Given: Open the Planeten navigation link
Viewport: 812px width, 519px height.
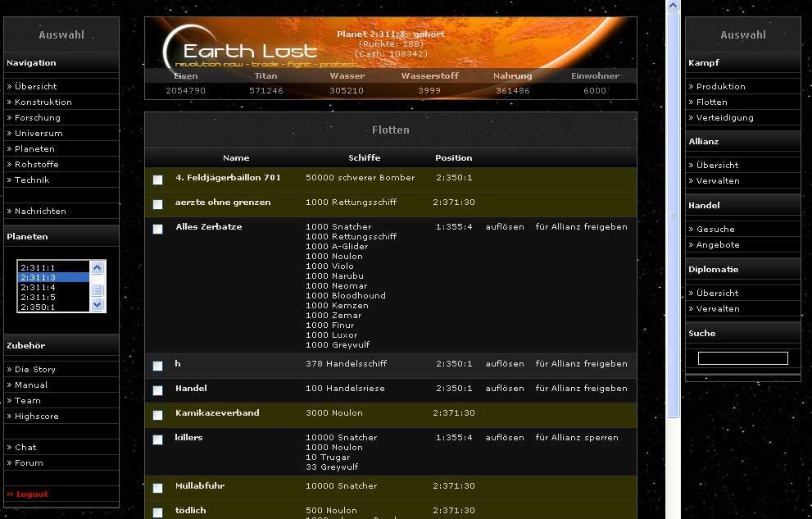Looking at the screenshot, I should 34,148.
